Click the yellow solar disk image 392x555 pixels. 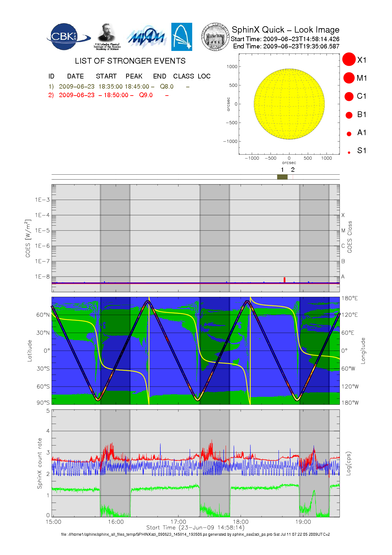coord(289,104)
